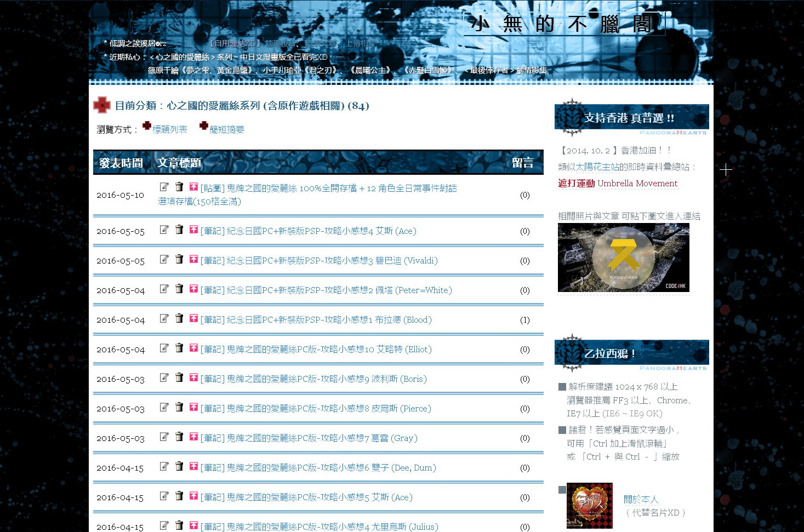The height and width of the screenshot is (532, 804).
Task: Switch browsing mode to 簡短摘要
Action: point(227,130)
